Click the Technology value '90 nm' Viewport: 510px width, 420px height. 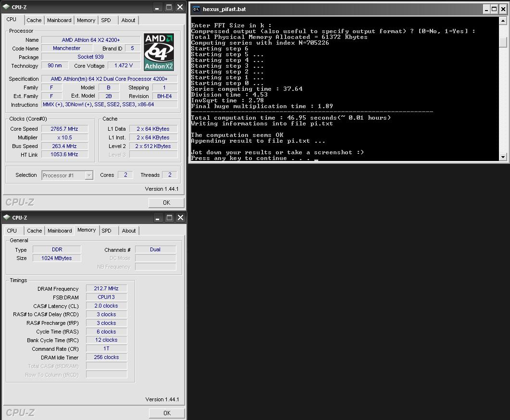coord(55,65)
